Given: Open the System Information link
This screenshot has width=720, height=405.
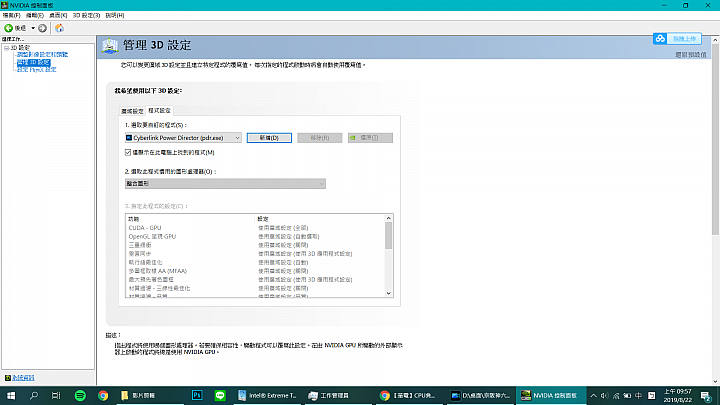Looking at the screenshot, I should [23, 378].
